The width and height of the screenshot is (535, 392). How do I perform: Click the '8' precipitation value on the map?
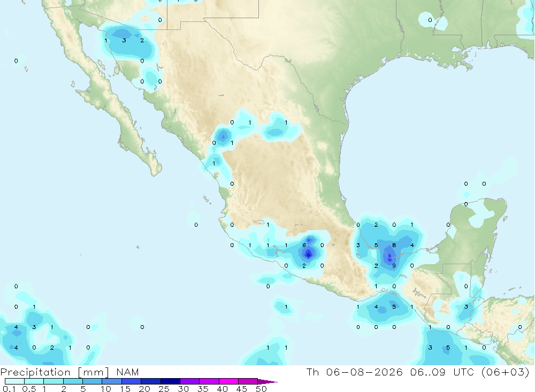click(394, 245)
